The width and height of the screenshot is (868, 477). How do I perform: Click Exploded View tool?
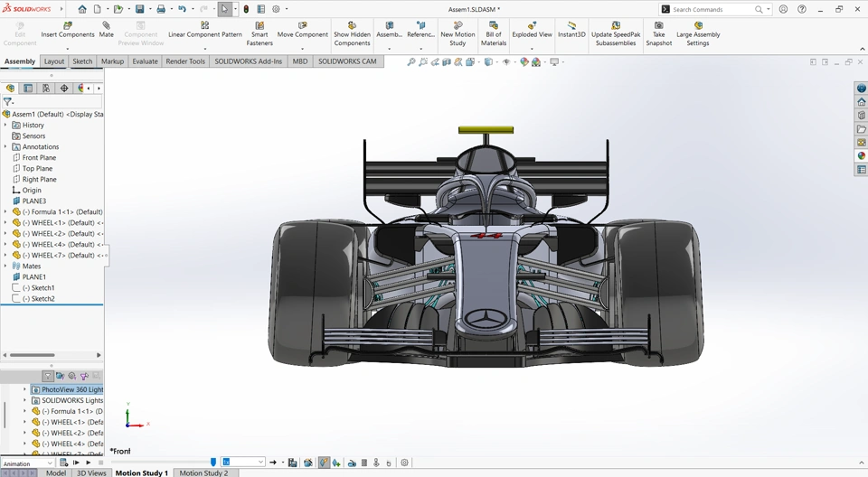(532, 31)
